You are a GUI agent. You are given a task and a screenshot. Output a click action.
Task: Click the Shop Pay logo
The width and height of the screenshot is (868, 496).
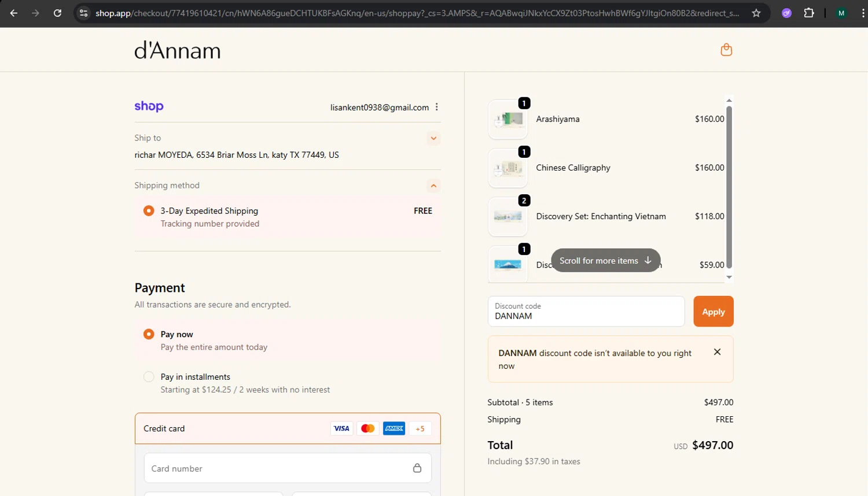(x=149, y=106)
